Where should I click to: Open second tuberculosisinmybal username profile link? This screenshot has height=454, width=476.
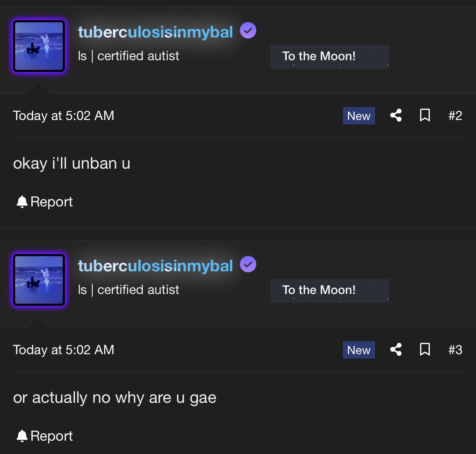(x=155, y=266)
